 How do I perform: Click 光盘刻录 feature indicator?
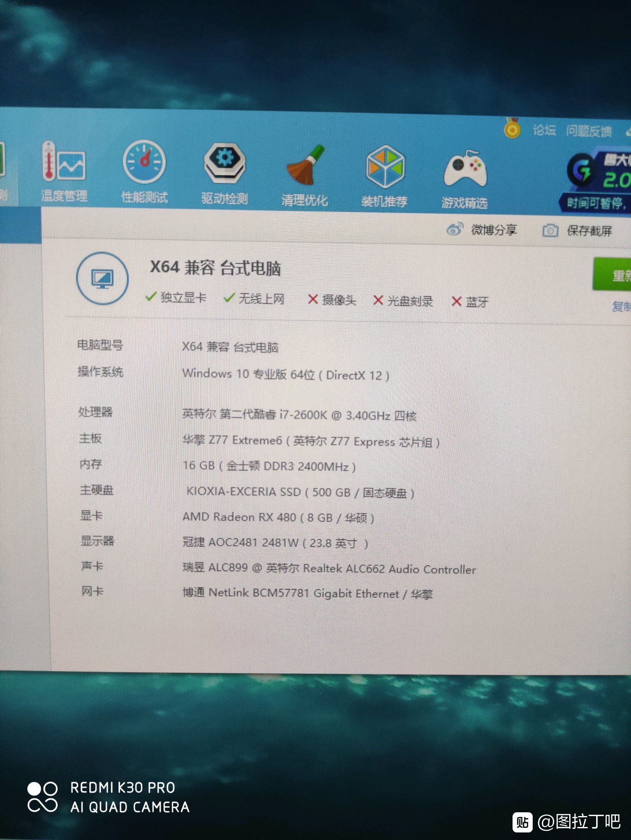coord(403,301)
